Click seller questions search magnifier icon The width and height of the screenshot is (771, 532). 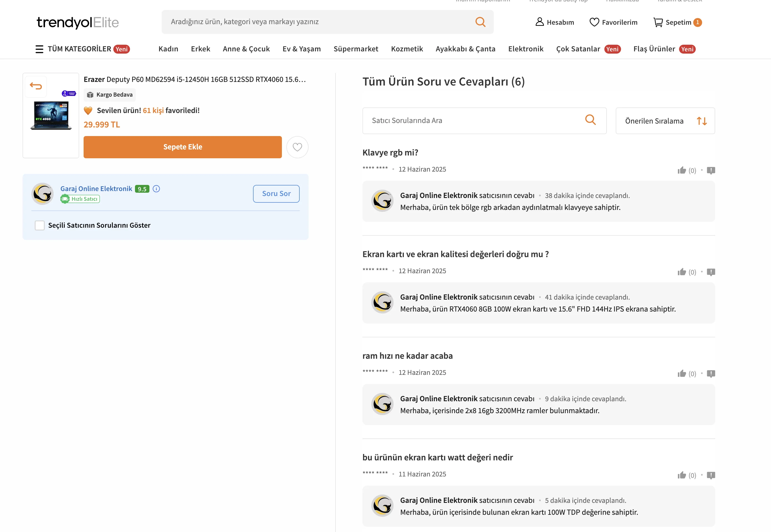pyautogui.click(x=590, y=120)
